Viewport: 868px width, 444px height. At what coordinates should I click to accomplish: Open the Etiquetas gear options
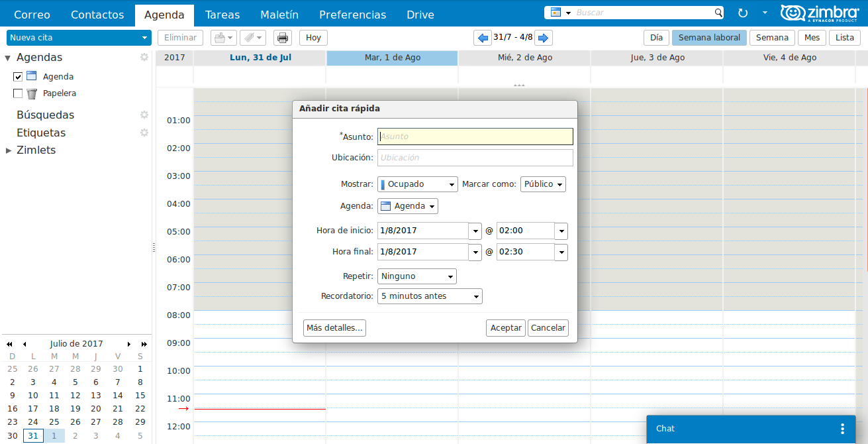(x=144, y=133)
